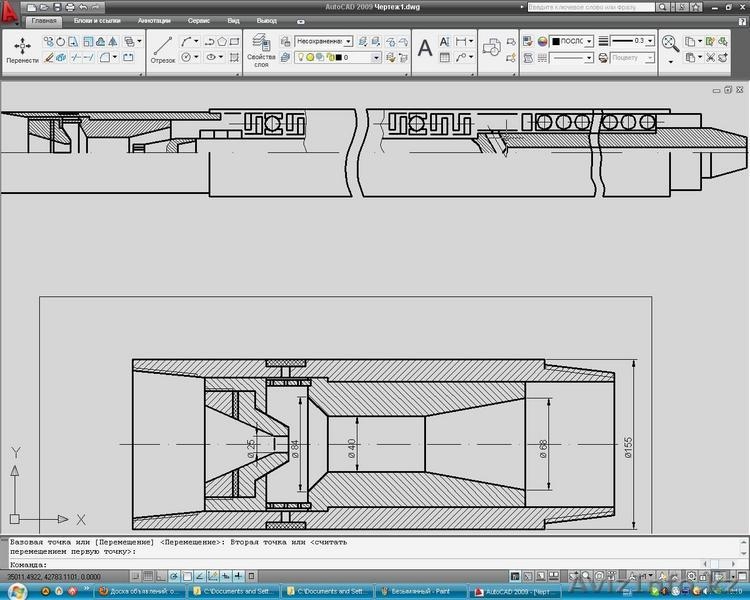Select the Move (Перенести) tool

coord(22,50)
